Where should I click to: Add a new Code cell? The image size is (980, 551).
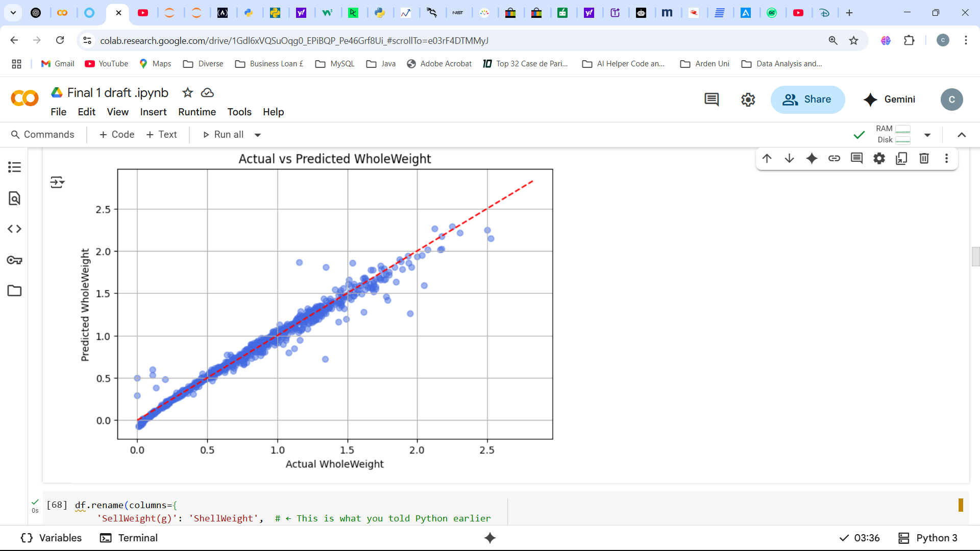click(117, 135)
